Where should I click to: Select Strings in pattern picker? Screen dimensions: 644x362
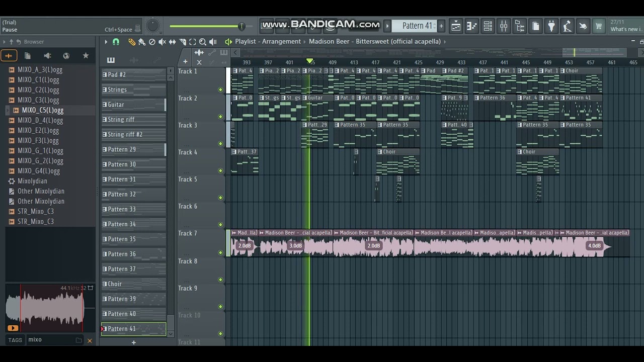click(134, 89)
